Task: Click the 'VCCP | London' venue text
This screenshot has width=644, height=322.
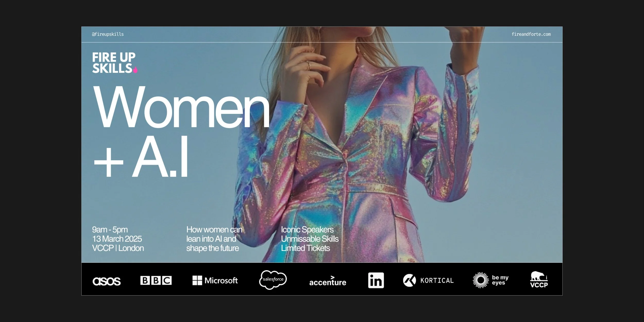Action: pos(118,248)
